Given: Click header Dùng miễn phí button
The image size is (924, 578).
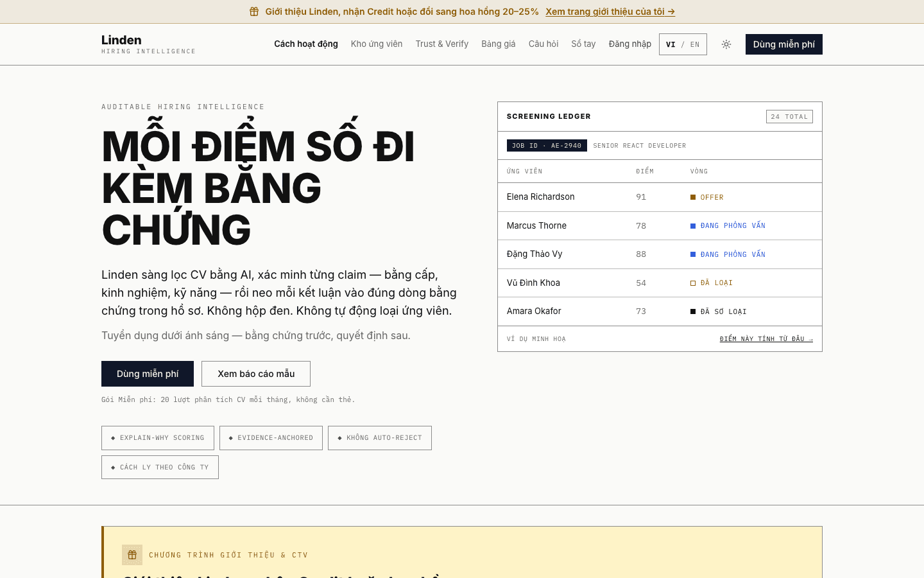Looking at the screenshot, I should (x=784, y=44).
